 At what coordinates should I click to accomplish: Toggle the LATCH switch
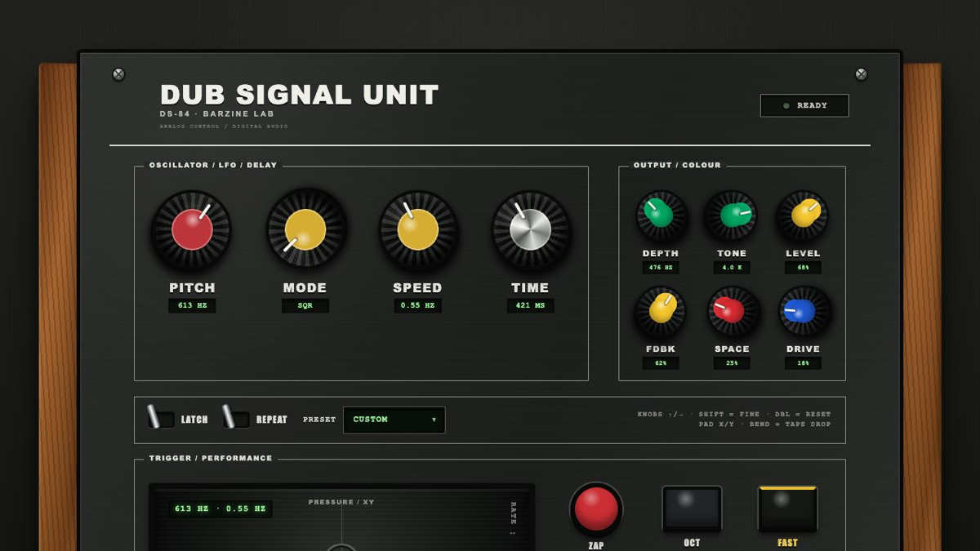coord(160,418)
